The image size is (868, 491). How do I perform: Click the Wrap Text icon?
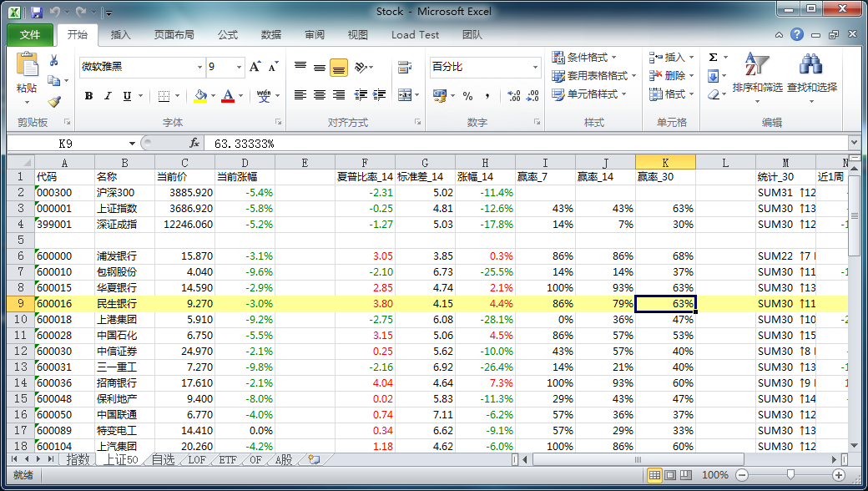(x=405, y=67)
